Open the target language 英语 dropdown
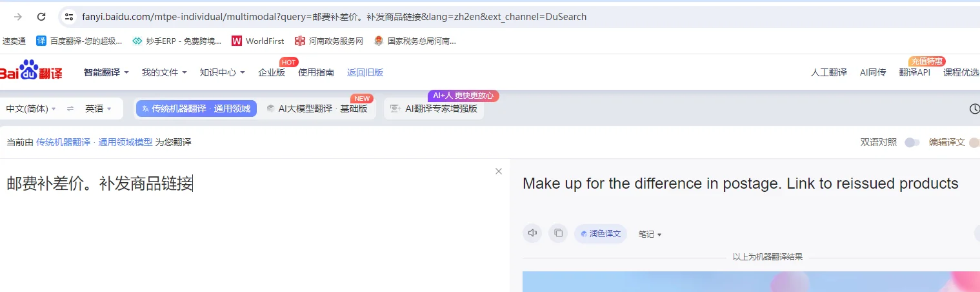 tap(99, 109)
